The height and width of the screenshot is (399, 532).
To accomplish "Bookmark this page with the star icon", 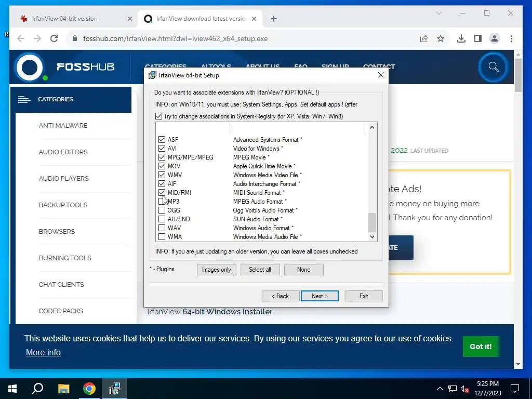I will [441, 38].
